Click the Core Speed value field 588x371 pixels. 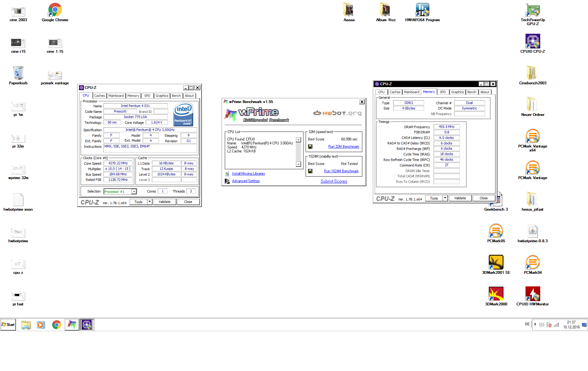(x=118, y=163)
